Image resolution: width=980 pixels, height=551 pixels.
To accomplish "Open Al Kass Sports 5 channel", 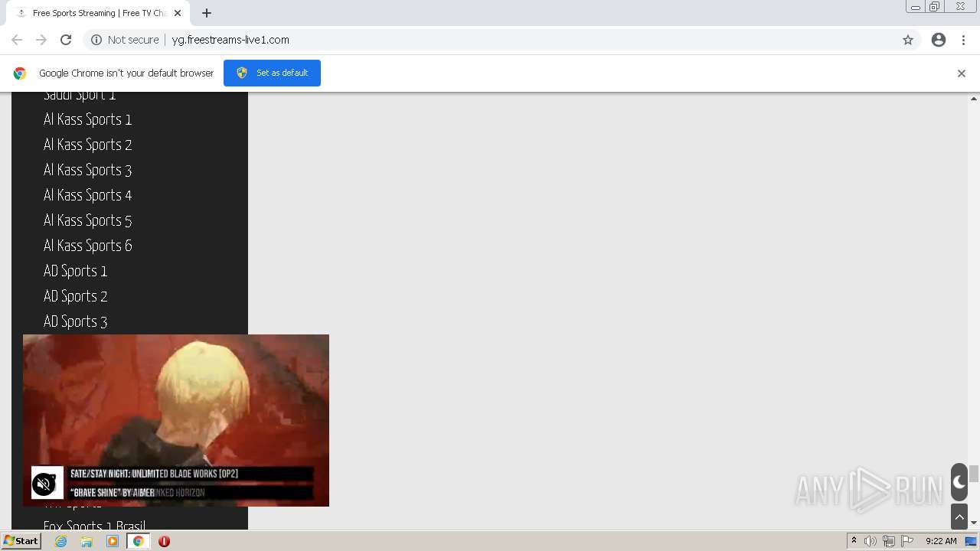I will click(88, 220).
